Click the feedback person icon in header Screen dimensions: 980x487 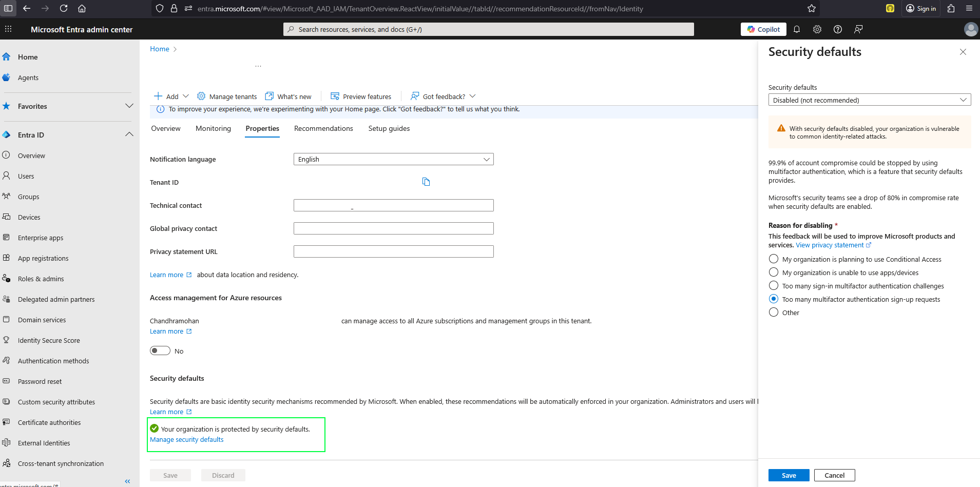858,29
